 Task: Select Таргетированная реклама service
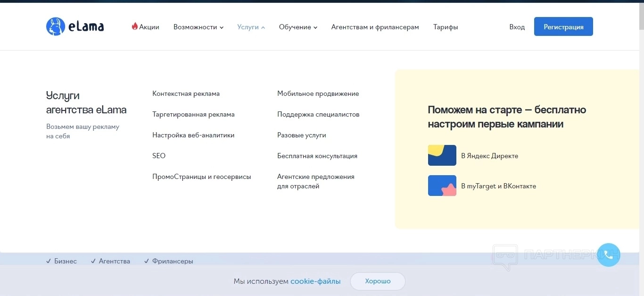coord(193,114)
